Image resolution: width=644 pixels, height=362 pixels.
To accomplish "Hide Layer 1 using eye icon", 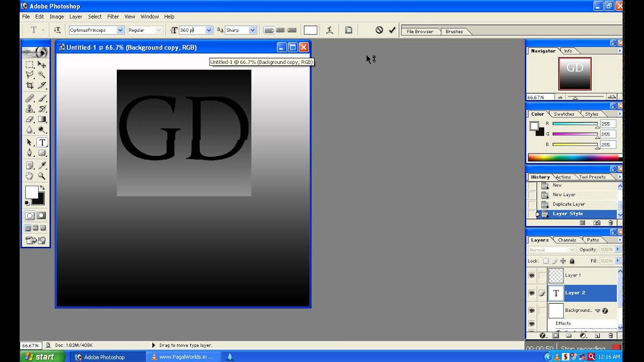I will pos(531,276).
